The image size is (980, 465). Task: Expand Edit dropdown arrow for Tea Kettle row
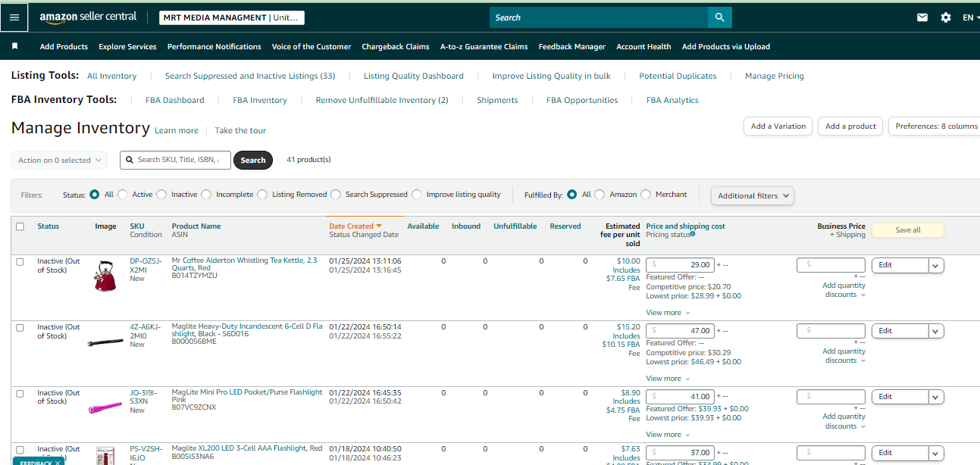[936, 265]
